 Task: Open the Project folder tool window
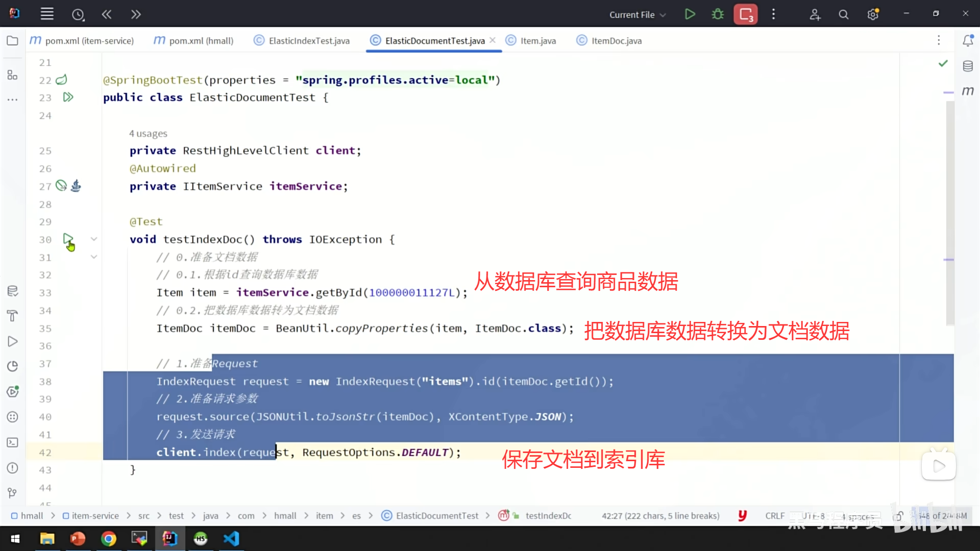12,41
